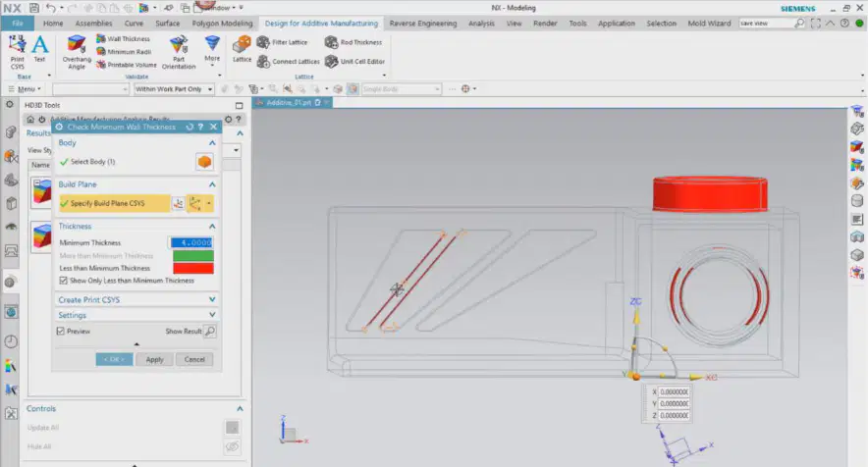The height and width of the screenshot is (467, 868).
Task: Click the undo arrow in title bar
Action: click(x=50, y=8)
